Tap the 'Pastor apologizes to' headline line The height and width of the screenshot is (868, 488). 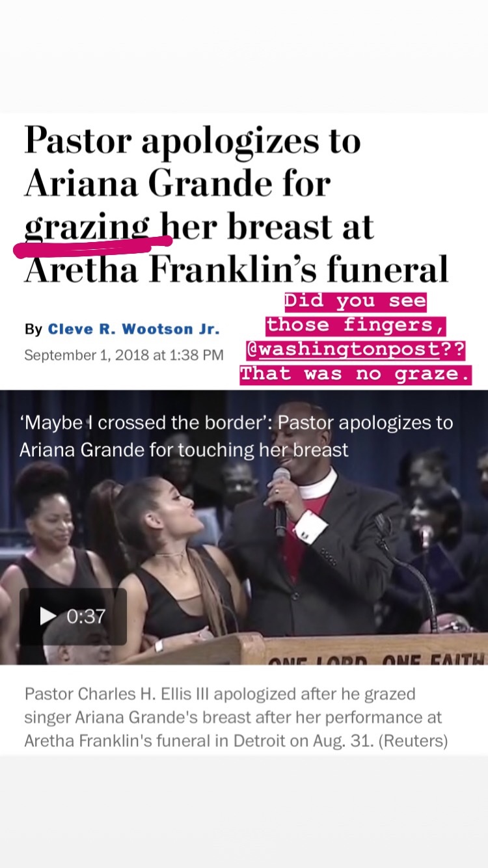tap(192, 142)
